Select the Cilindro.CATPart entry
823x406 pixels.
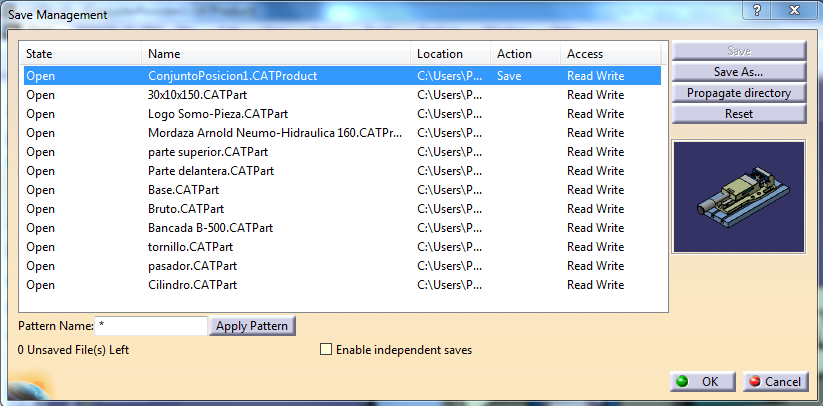pos(192,285)
